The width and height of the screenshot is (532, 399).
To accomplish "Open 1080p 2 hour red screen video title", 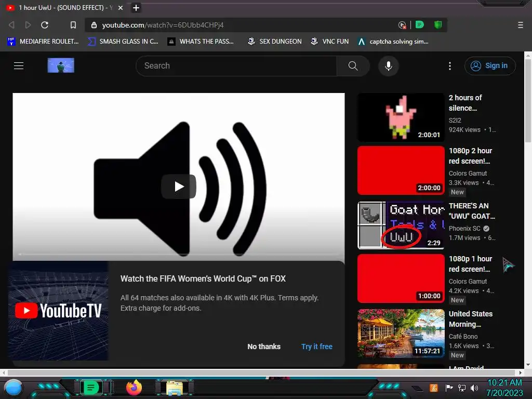I will (471, 156).
